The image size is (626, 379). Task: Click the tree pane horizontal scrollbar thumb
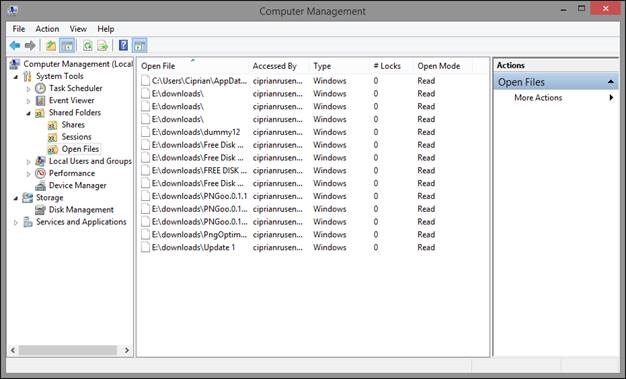[68, 350]
